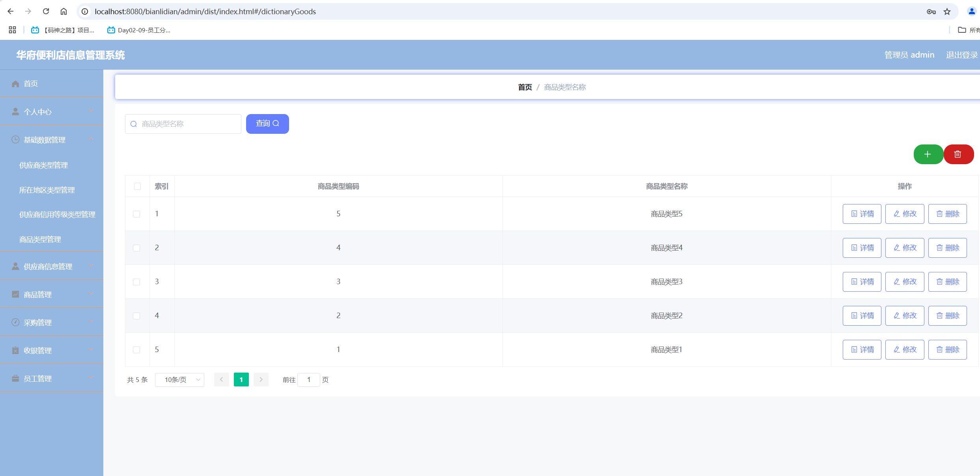
Task: Open the 【码神之路】项目 bookmark
Action: tap(63, 30)
